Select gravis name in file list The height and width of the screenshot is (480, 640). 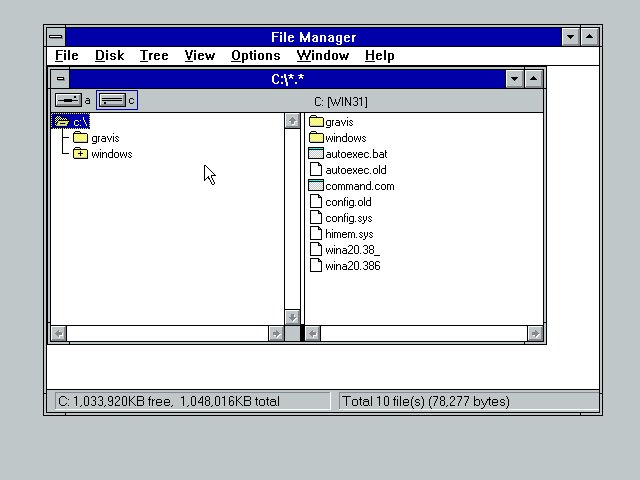(x=339, y=122)
